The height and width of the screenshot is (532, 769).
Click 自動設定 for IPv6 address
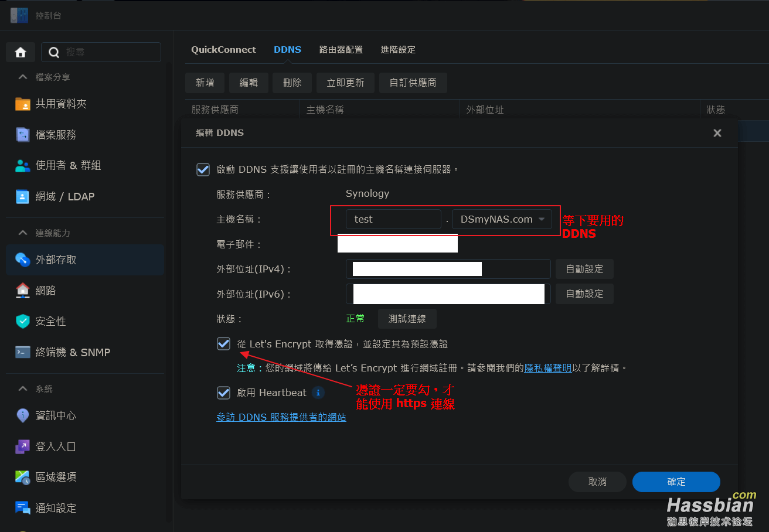pos(584,294)
